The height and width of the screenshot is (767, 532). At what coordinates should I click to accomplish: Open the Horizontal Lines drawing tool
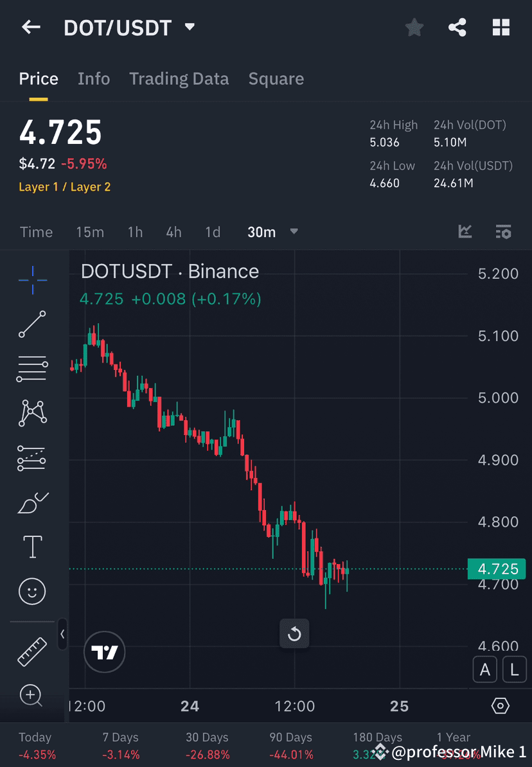coord(32,369)
